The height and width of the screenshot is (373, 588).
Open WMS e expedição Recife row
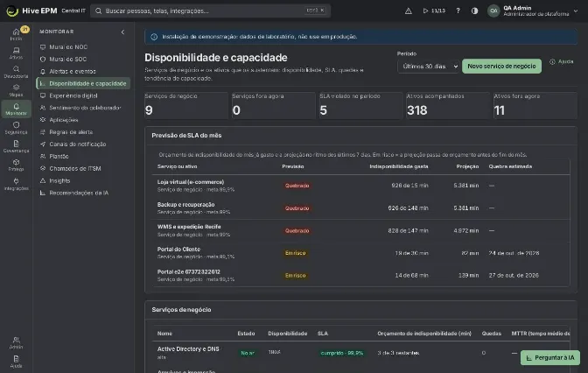(x=360, y=230)
